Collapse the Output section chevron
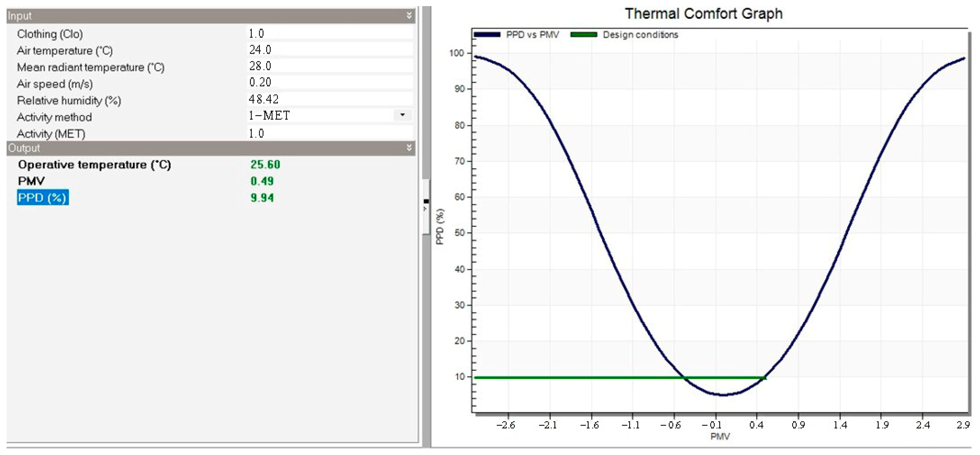Image resolution: width=980 pixels, height=455 pixels. tap(409, 148)
